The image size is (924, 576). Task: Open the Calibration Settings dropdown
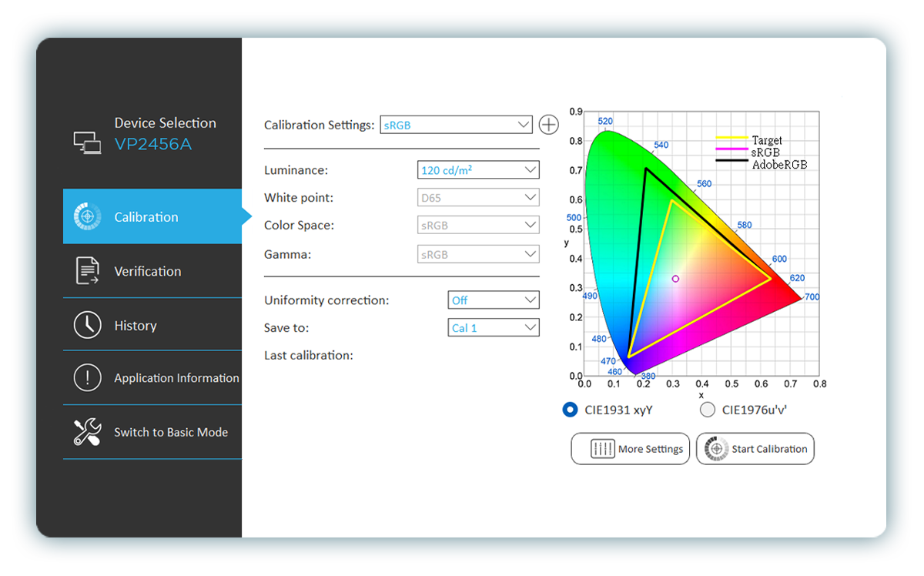coord(456,124)
